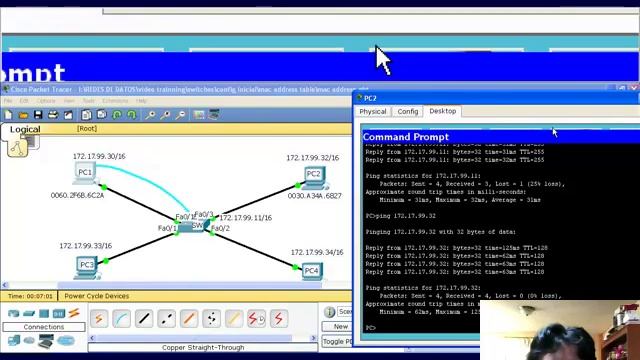Click the Toggle PDU list button

tap(337, 341)
